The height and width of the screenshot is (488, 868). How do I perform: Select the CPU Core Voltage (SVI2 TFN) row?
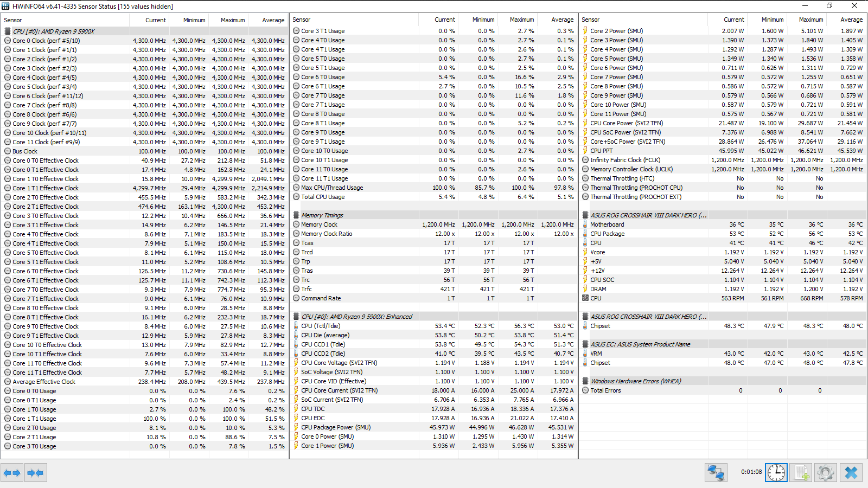433,363
